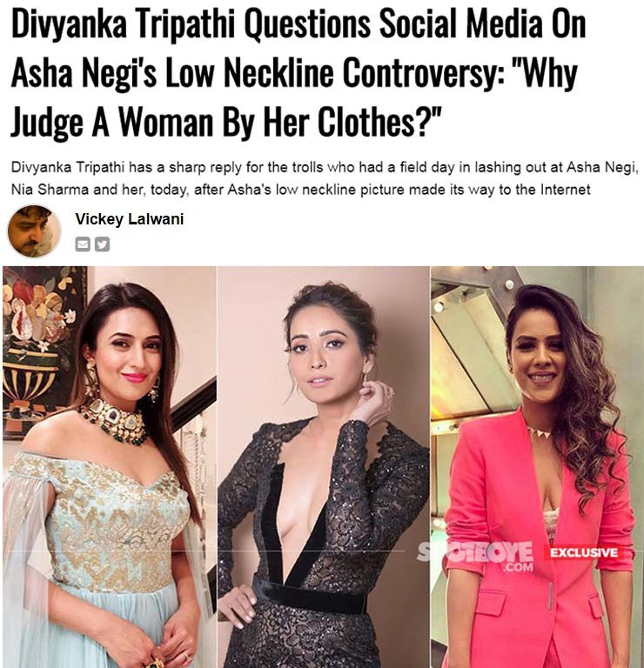Click the email icon under Vickey Lalwani
644x668 pixels.
click(x=83, y=244)
